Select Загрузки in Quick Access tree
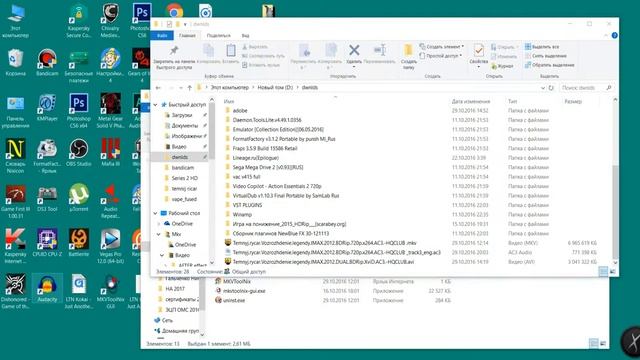640x360 pixels. tap(182, 116)
